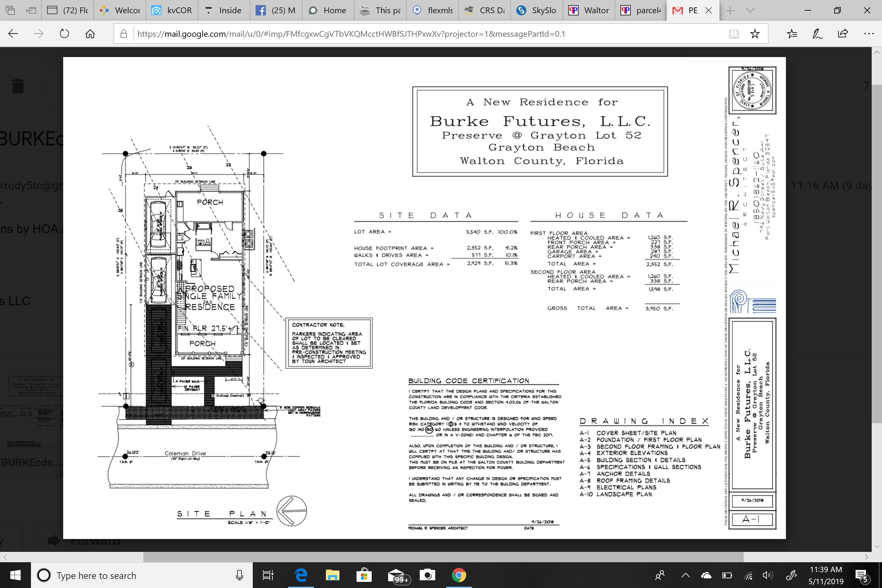Open Task View on the taskbar

(268, 575)
